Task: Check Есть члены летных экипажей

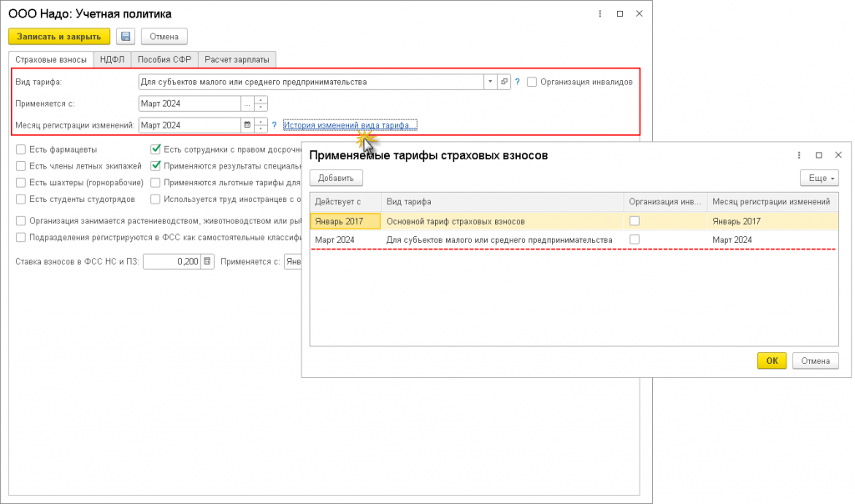Action: click(x=21, y=166)
